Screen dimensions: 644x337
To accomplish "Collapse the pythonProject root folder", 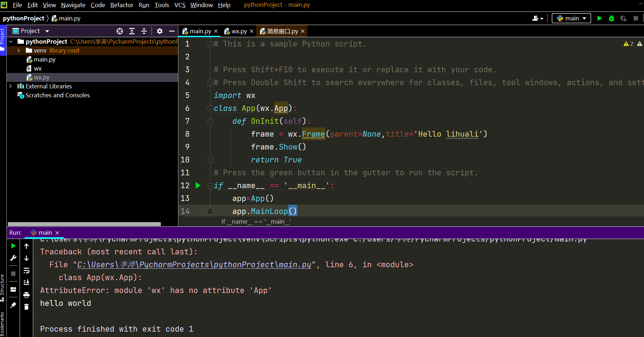I will (11, 41).
